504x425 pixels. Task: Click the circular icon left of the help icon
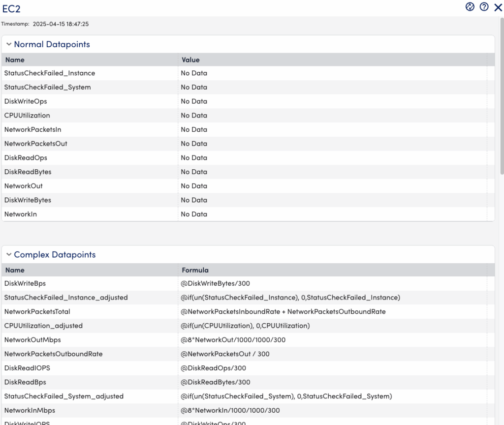[x=470, y=7]
